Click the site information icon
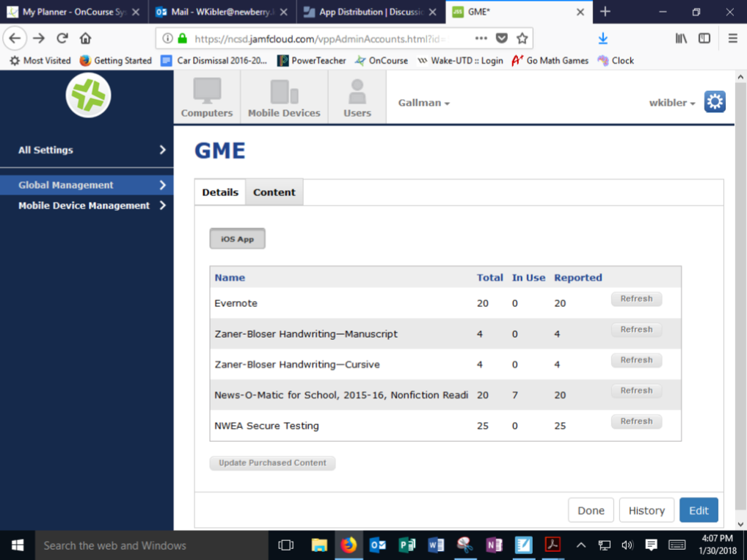 point(167,39)
